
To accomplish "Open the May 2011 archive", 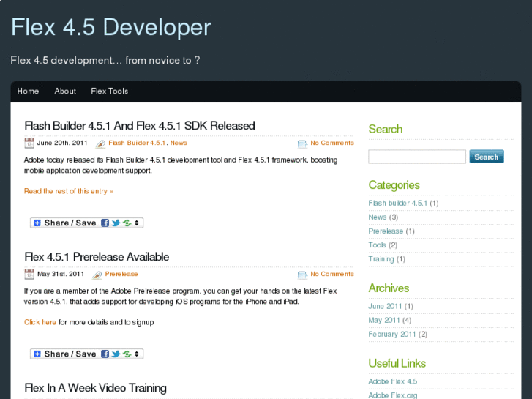I will [x=384, y=320].
